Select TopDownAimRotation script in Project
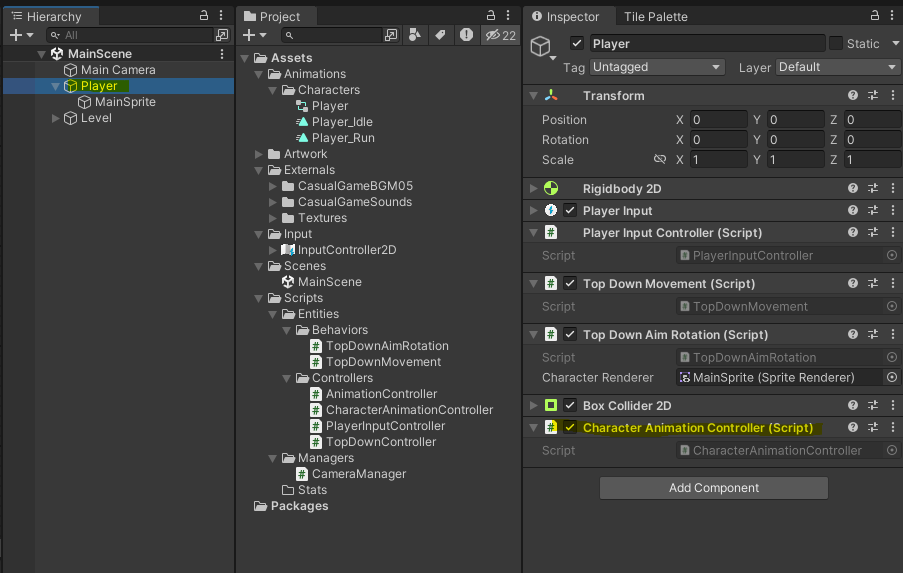The image size is (903, 573). (387, 346)
